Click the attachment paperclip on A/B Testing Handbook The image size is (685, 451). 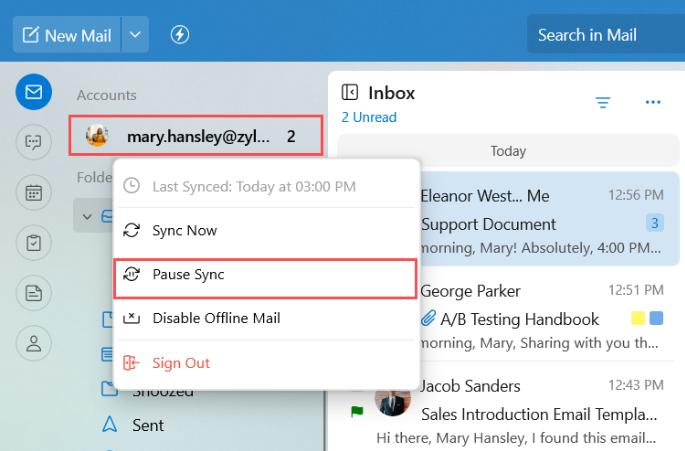[428, 318]
